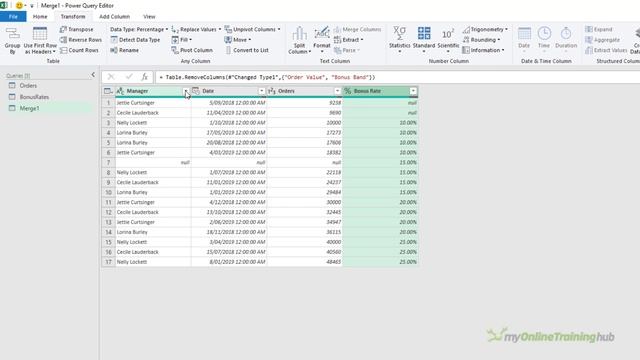Open the Scientific operations tool
Image resolution: width=640 pixels, height=360 pixels.
448,40
